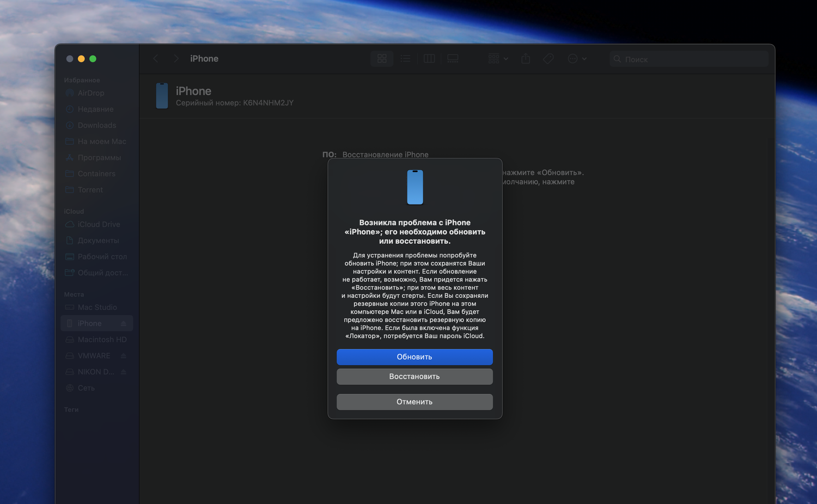Screen dimensions: 817x504
Task: Open Сеть in the sidebar
Action: [97, 388]
